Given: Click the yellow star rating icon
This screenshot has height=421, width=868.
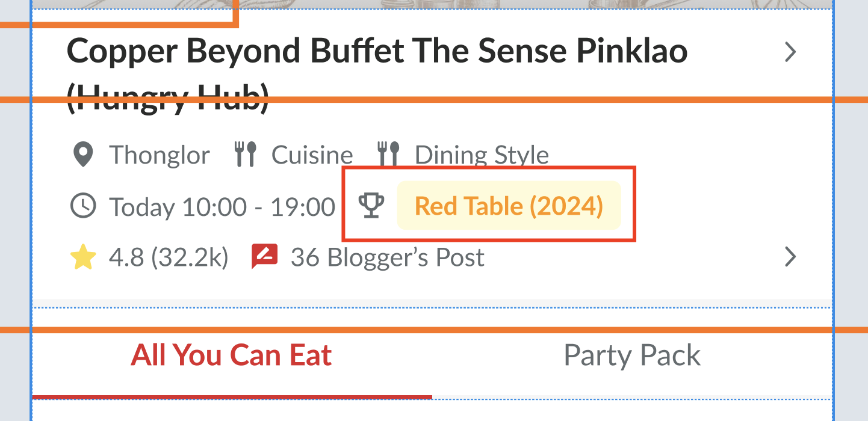Looking at the screenshot, I should coord(82,258).
